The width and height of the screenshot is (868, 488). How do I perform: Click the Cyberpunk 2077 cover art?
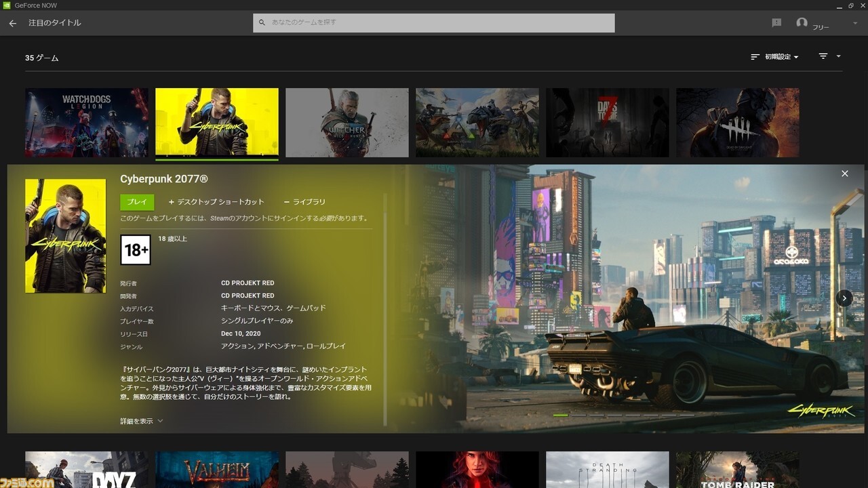(x=66, y=236)
